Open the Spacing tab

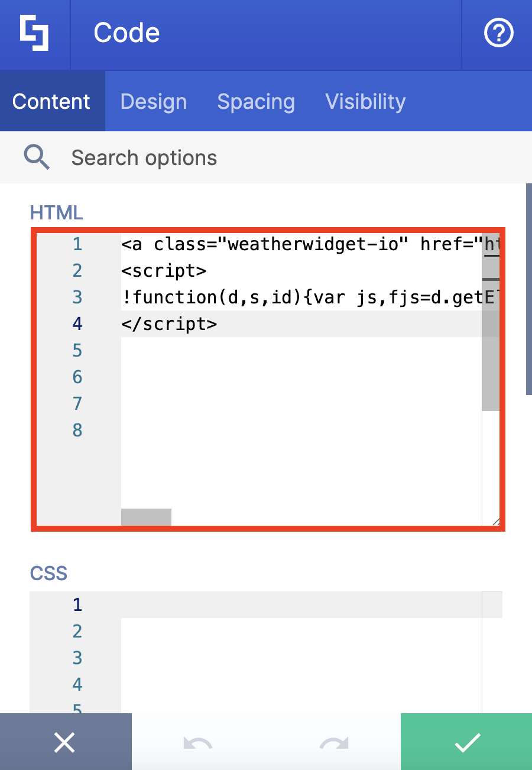[256, 101]
